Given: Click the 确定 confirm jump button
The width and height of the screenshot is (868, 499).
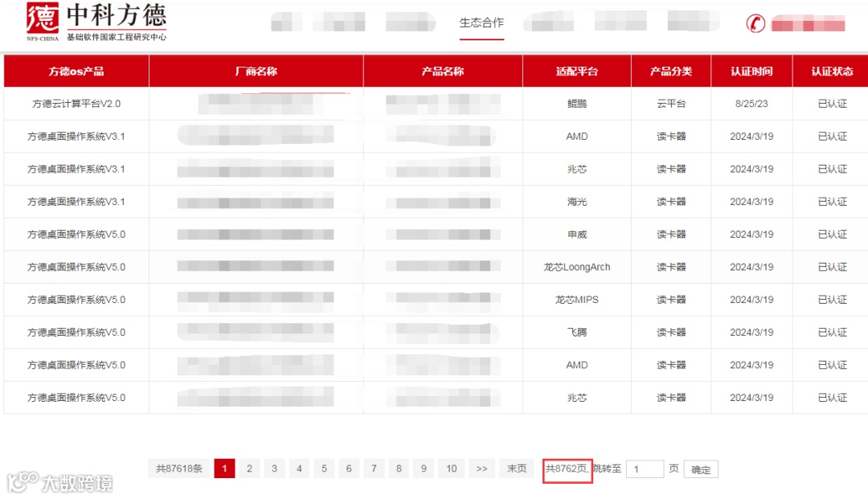Looking at the screenshot, I should 701,469.
